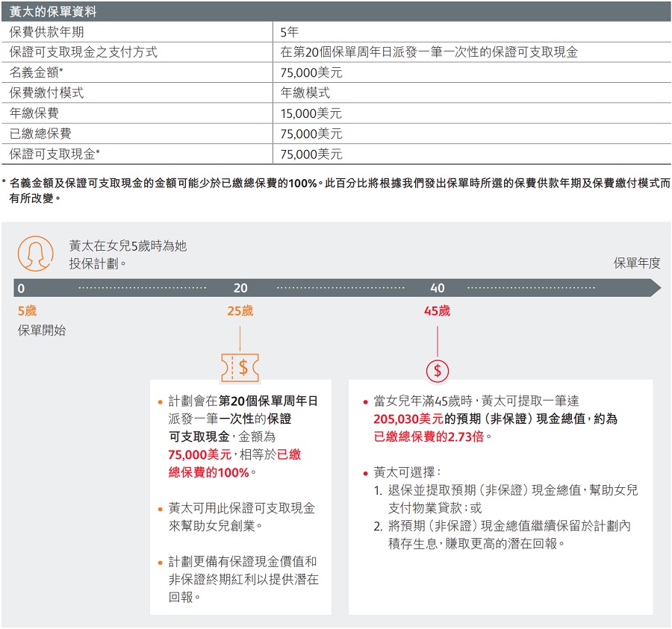Screen dimensions: 672x629
Task: Select policy year 40 on the timeline
Action: (438, 288)
